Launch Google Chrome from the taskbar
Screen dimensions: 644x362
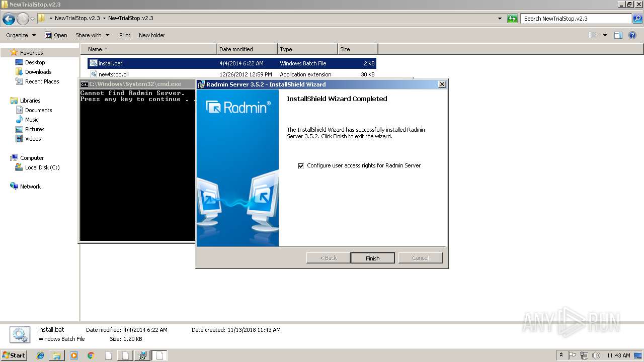[91, 355]
